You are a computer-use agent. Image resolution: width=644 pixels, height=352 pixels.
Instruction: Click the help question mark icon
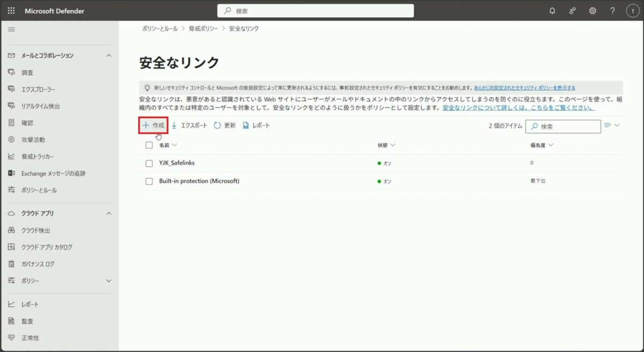pyautogui.click(x=612, y=11)
